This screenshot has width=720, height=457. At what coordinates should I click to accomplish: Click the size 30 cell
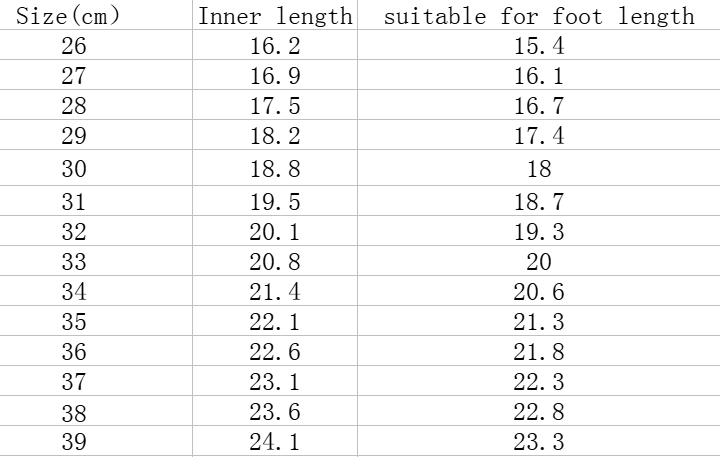click(x=73, y=170)
